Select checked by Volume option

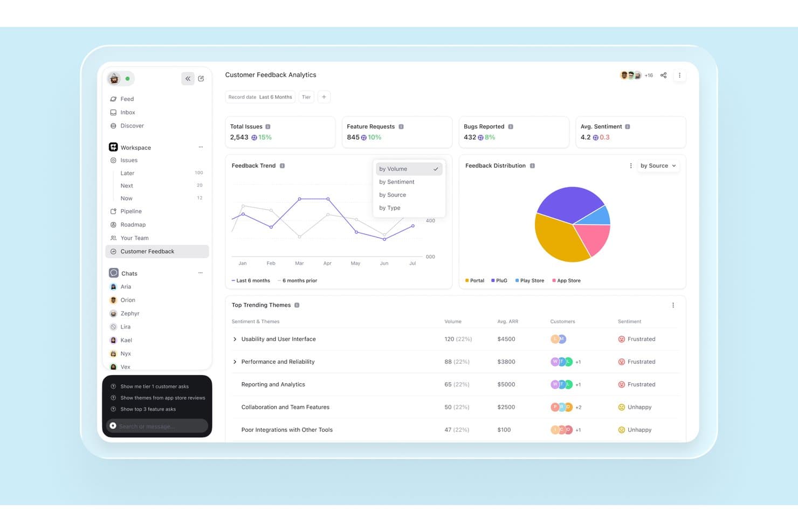point(409,169)
